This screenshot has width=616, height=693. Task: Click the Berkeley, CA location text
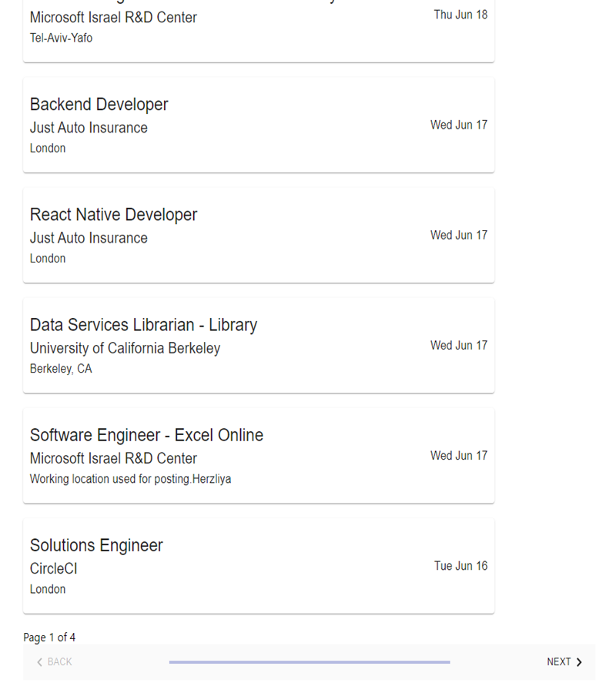click(x=61, y=368)
